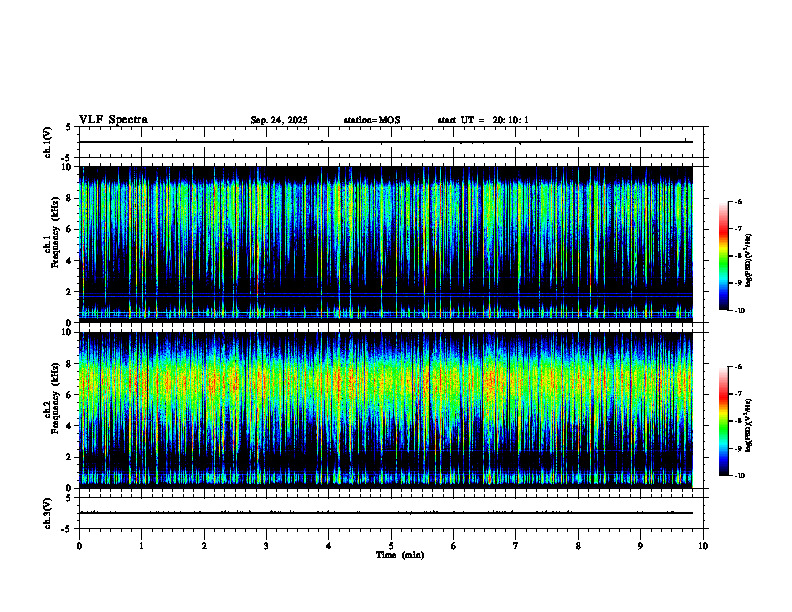Click the "-6" label on ch.2 color bar
This screenshot has height=612, width=792.
tap(738, 367)
